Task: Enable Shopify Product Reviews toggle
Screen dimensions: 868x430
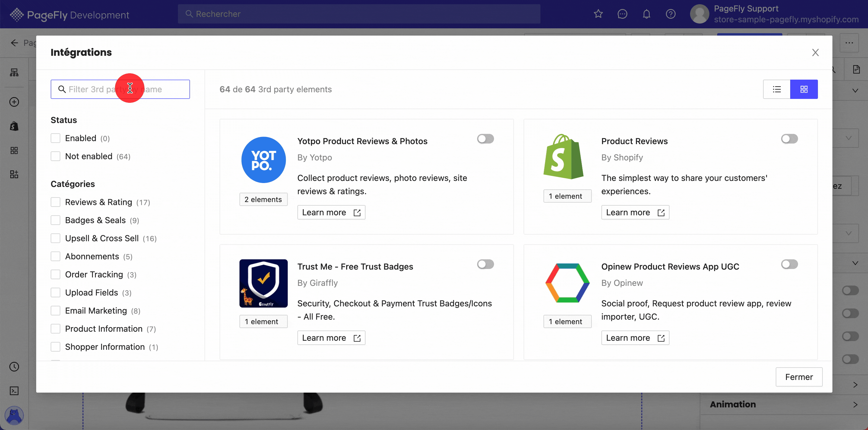Action: (789, 139)
